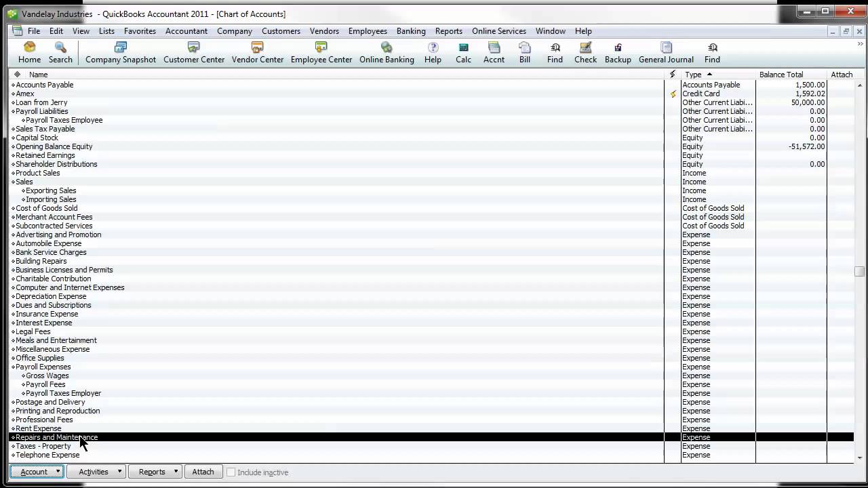Open the Home icon in toolbar

(x=29, y=53)
